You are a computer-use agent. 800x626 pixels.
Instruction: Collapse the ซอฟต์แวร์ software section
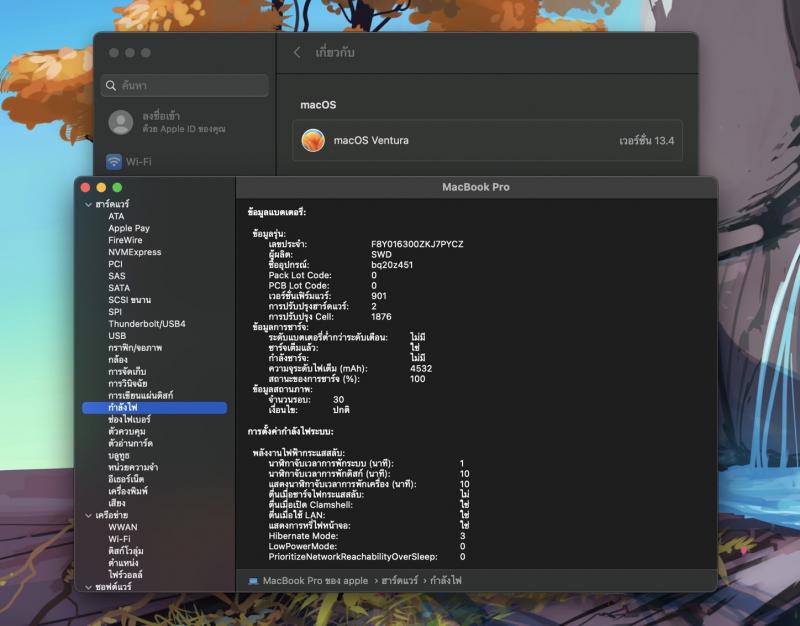(x=87, y=587)
